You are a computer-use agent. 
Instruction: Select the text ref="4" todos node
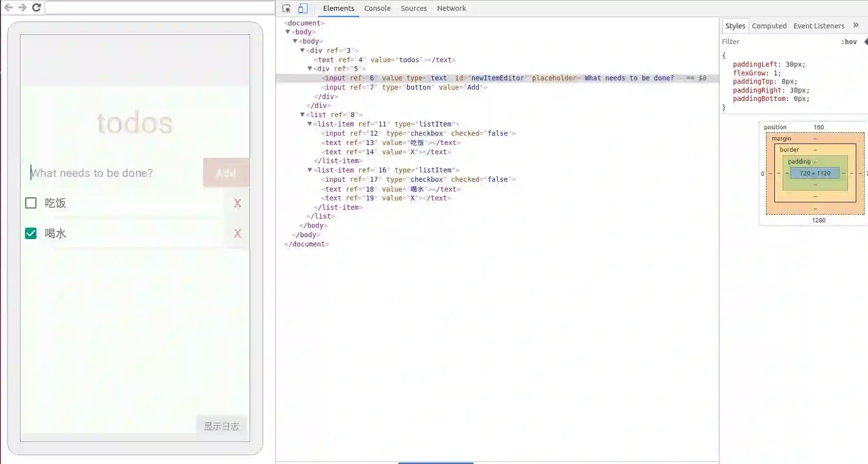point(385,60)
